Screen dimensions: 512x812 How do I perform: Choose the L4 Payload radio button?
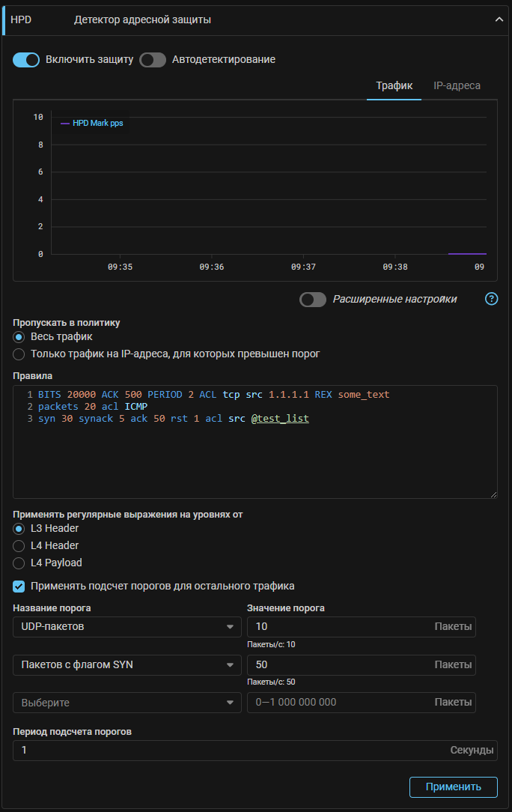[19, 563]
